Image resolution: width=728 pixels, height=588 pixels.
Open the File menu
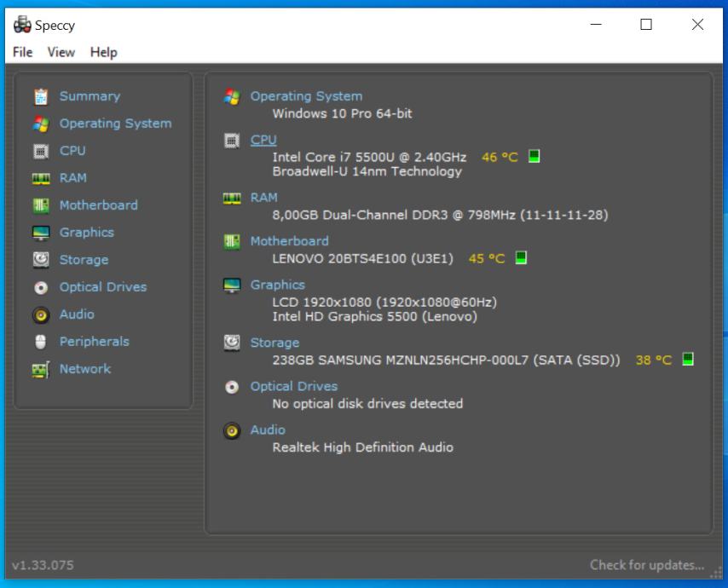23,52
